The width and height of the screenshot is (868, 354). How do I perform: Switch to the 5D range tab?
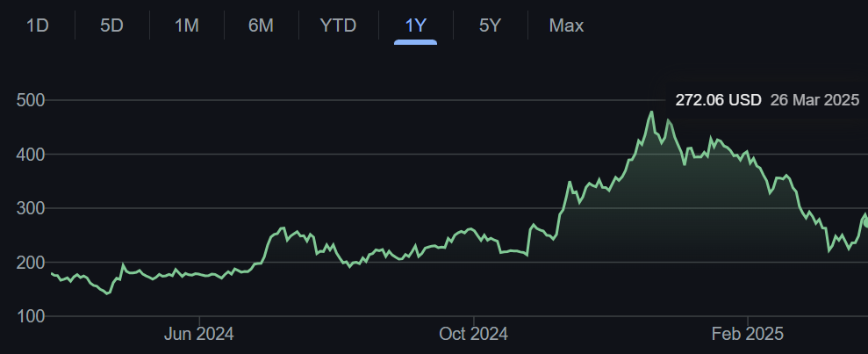click(111, 25)
